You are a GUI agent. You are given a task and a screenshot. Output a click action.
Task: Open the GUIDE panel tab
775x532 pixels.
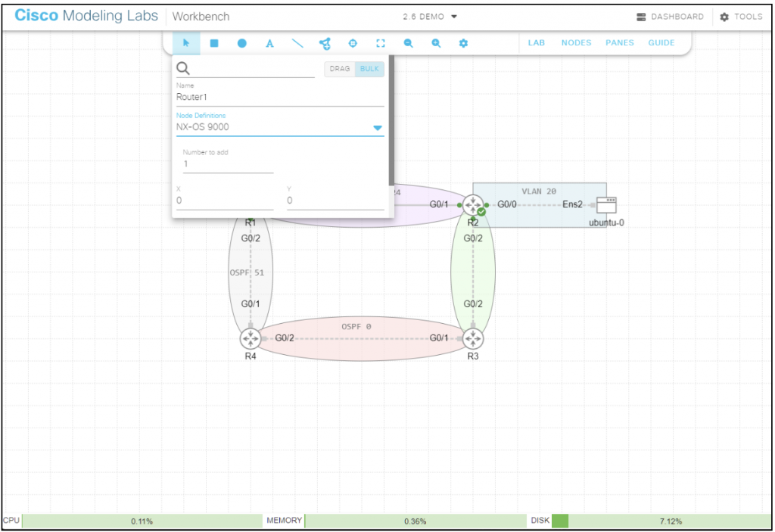pyautogui.click(x=661, y=42)
